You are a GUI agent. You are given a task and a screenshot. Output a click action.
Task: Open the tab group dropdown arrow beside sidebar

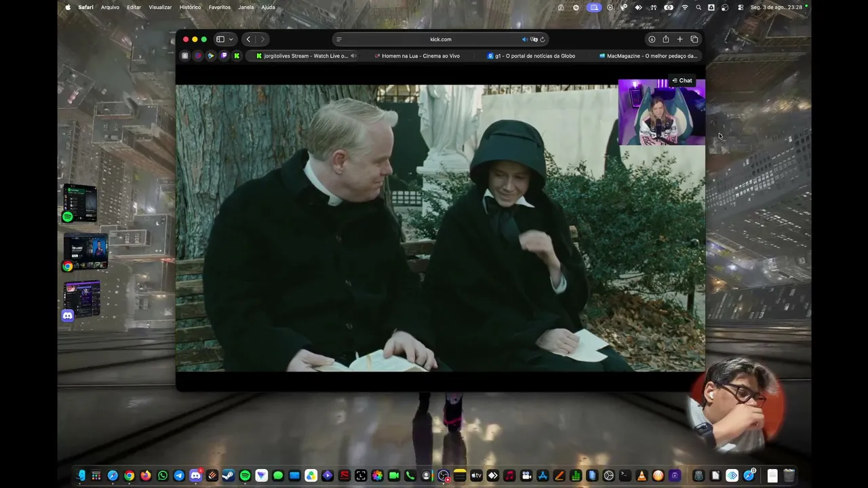click(231, 39)
